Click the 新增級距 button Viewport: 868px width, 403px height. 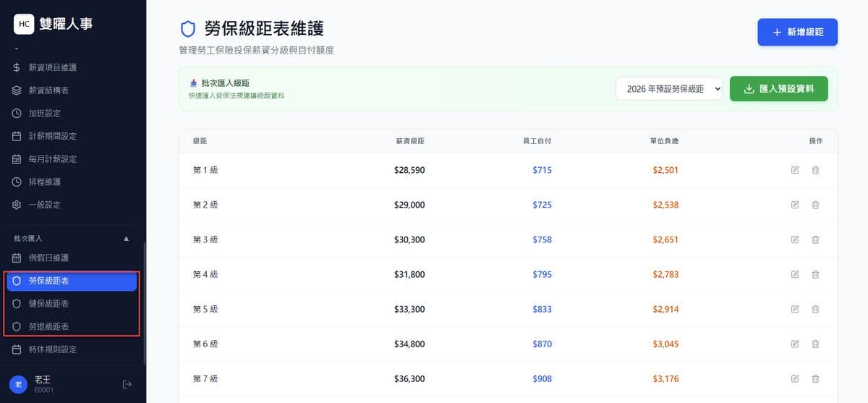(797, 33)
